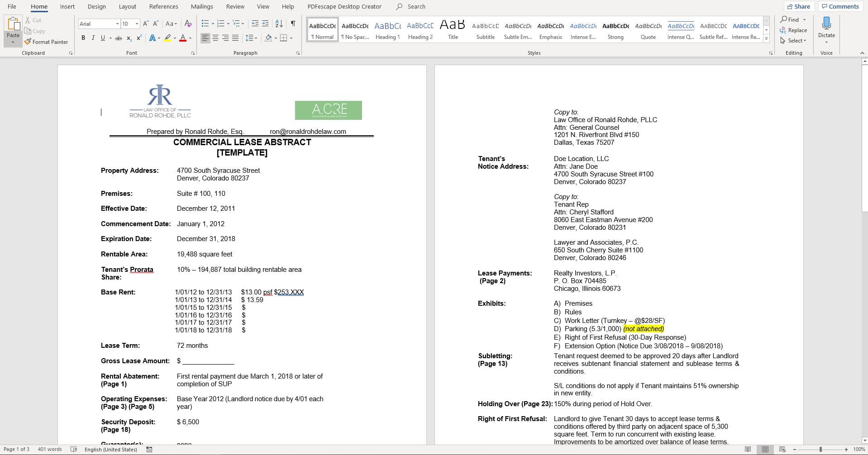Open Change Case dropdown
Image resolution: width=868 pixels, height=455 pixels.
tap(171, 24)
